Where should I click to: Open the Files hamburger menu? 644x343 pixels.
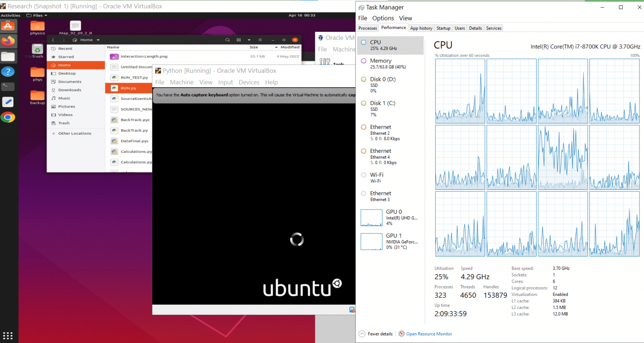tap(260, 39)
